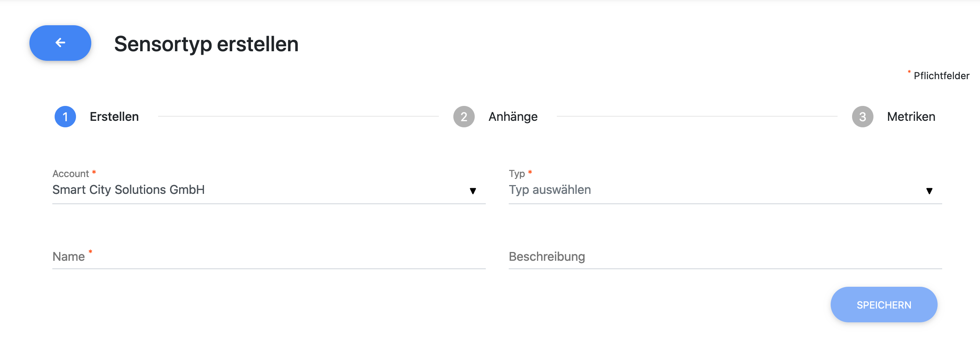Click the Pflichtfelder required-fields note
The width and height of the screenshot is (980, 338).
[x=941, y=76]
